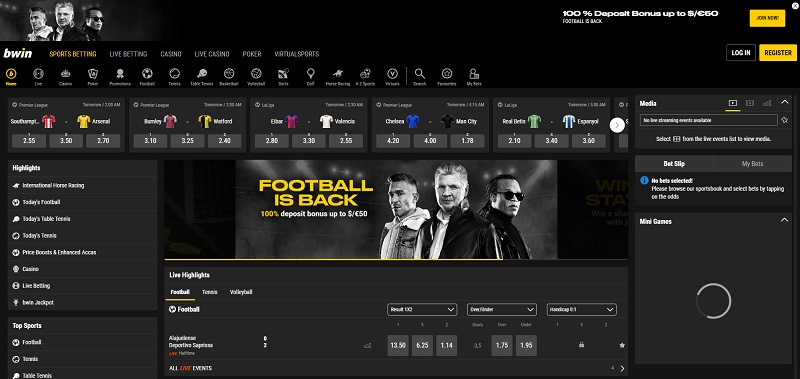Bet on Man City win at 1.78
Viewport: 800px width, 379px height.
(467, 141)
